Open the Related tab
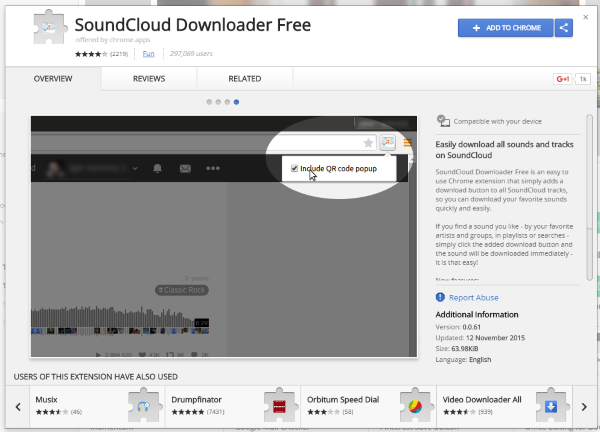The width and height of the screenshot is (600, 432). 245,79
